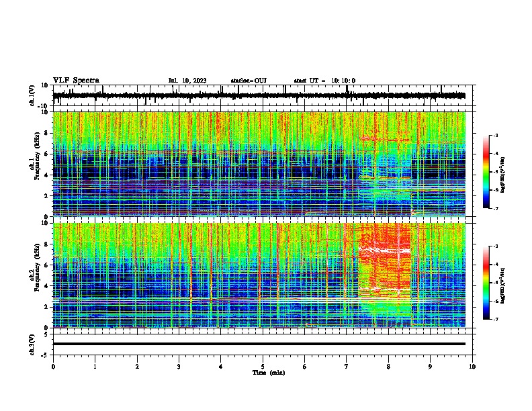Click time axis tick label "0"

(x=53, y=367)
